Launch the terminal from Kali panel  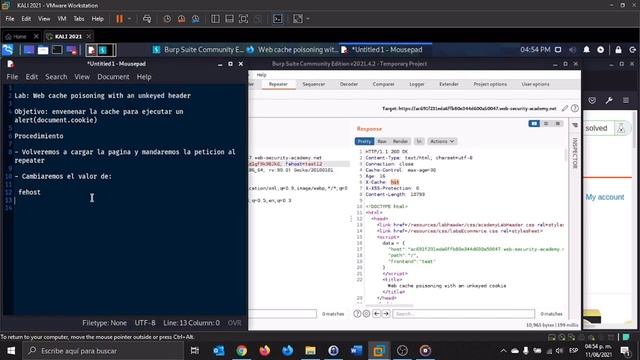pos(57,50)
